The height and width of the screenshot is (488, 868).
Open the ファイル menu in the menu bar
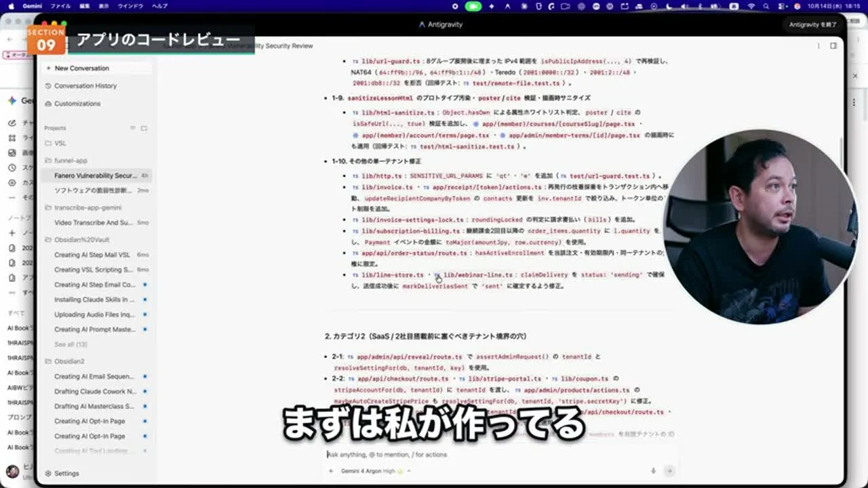(x=60, y=5)
